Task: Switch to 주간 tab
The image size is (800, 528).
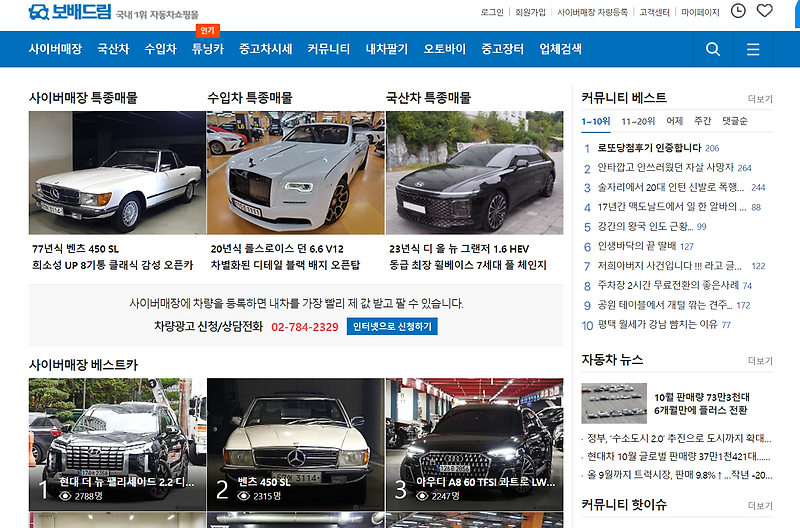Action: tap(703, 121)
